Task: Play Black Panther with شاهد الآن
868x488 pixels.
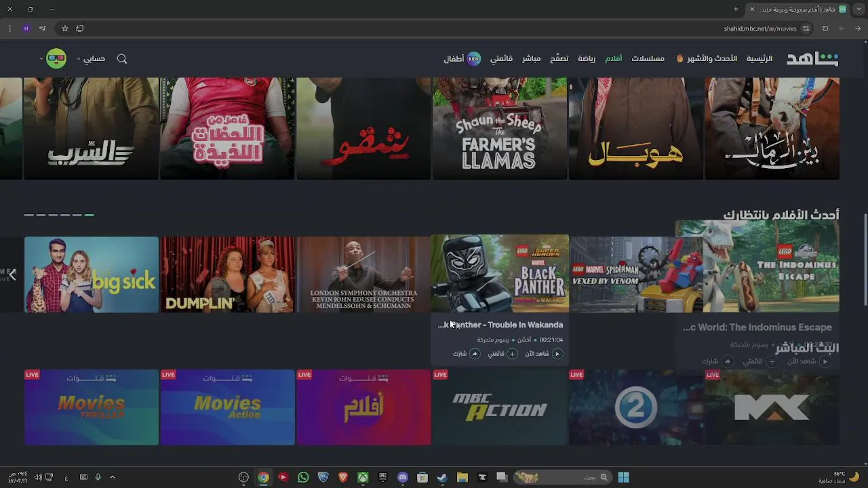Action: pyautogui.click(x=544, y=354)
